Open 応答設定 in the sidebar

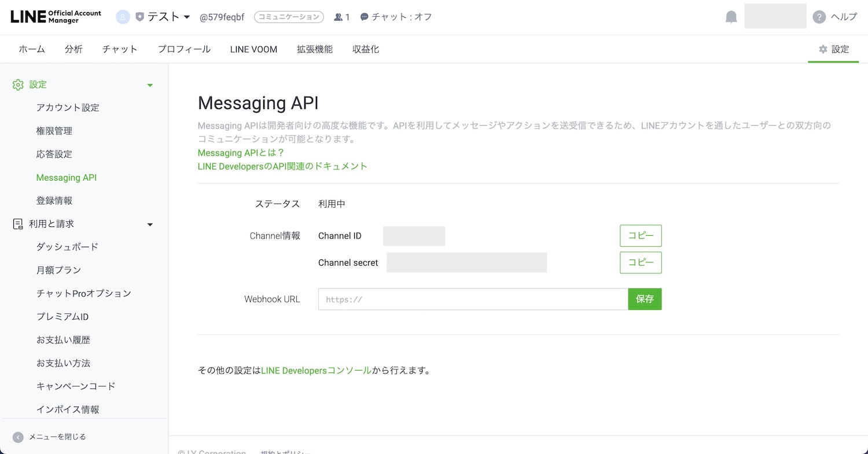(54, 154)
